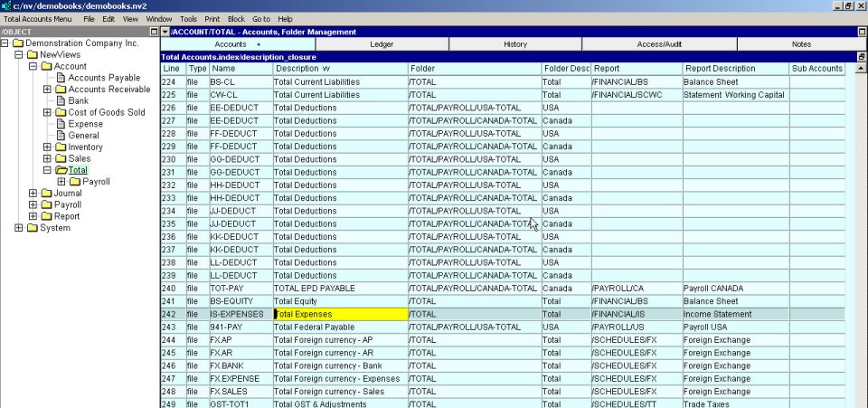868x408 pixels.
Task: Expand the Accounts Receivable folder
Action: tap(48, 90)
